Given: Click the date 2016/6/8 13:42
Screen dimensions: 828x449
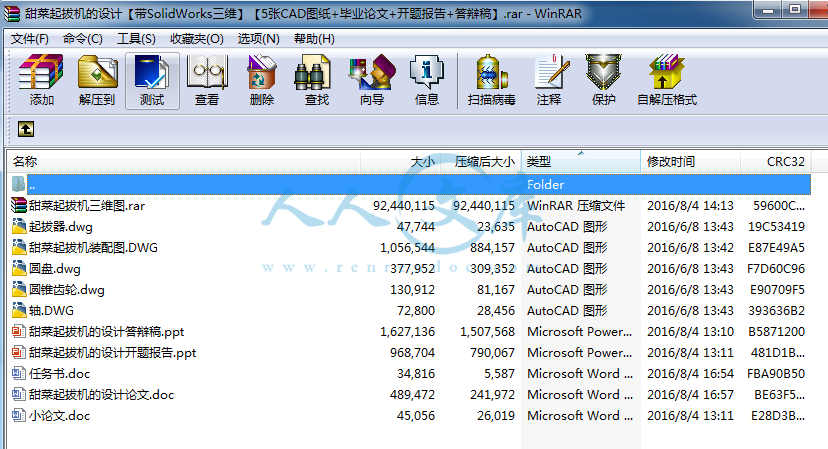Looking at the screenshot, I should (x=690, y=248).
